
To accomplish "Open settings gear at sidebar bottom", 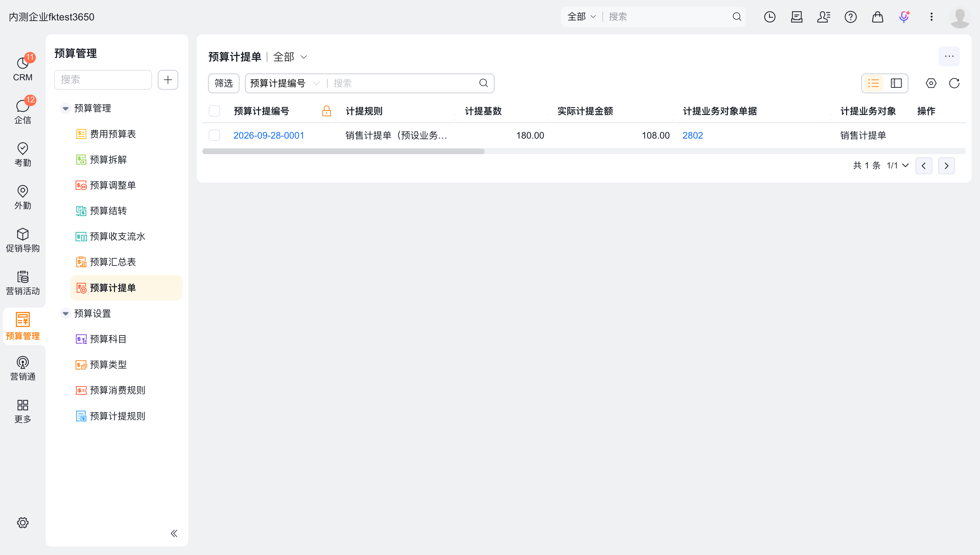I will [22, 523].
